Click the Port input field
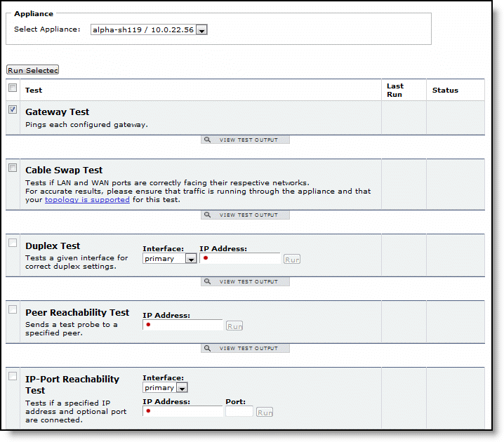 [x=239, y=412]
